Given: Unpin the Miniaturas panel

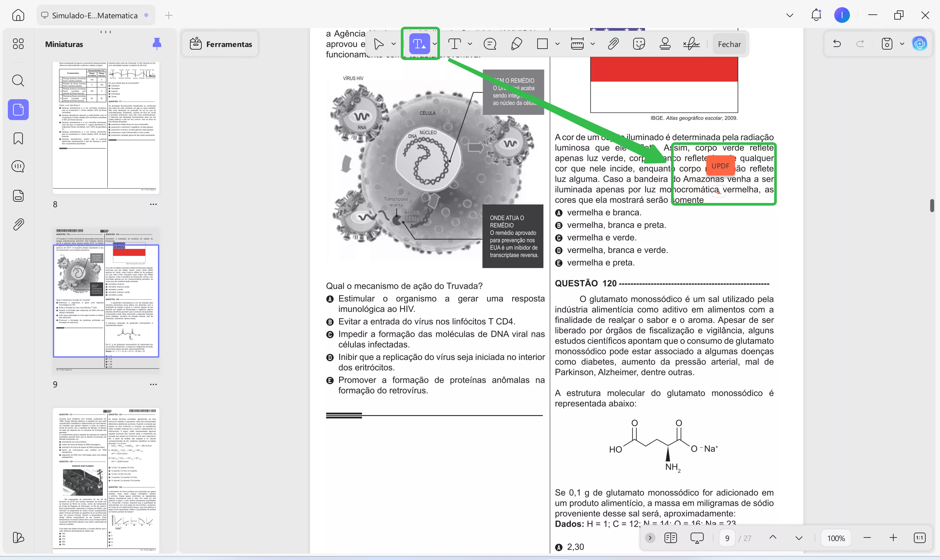Looking at the screenshot, I should coord(157,44).
